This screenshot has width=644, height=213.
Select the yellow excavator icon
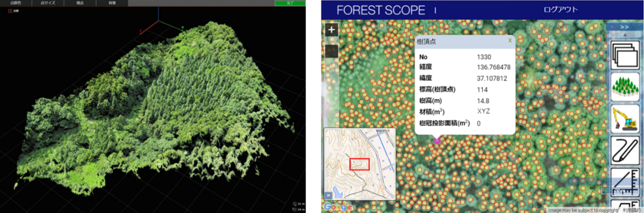(625, 119)
